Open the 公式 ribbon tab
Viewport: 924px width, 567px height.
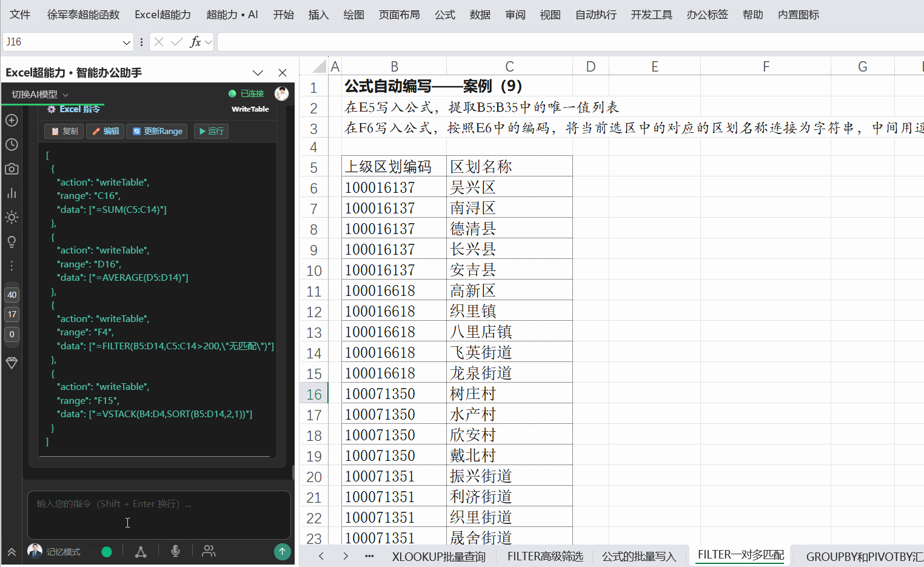pos(444,15)
